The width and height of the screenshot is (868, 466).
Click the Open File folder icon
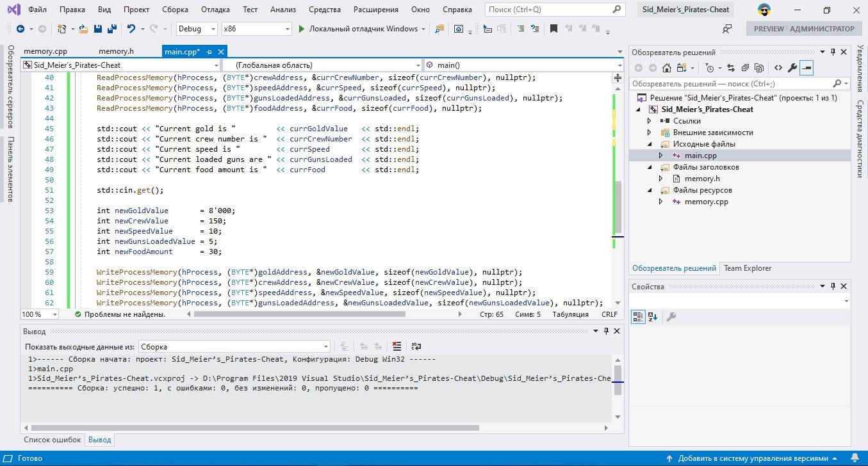point(83,29)
